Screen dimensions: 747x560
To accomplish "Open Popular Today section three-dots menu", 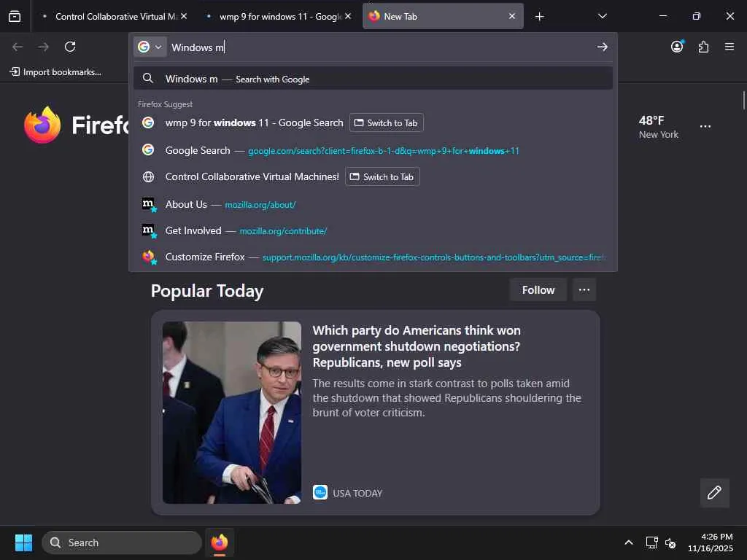I will [584, 290].
